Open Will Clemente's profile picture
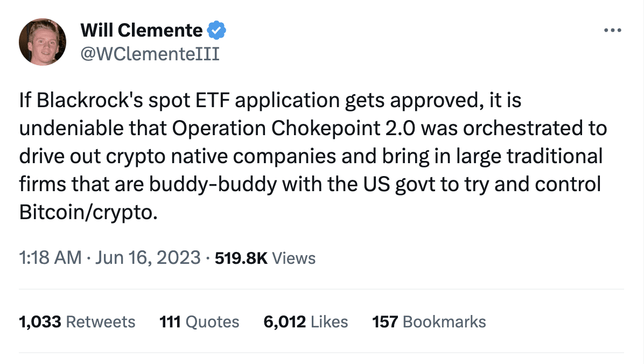The image size is (644, 364). [43, 42]
